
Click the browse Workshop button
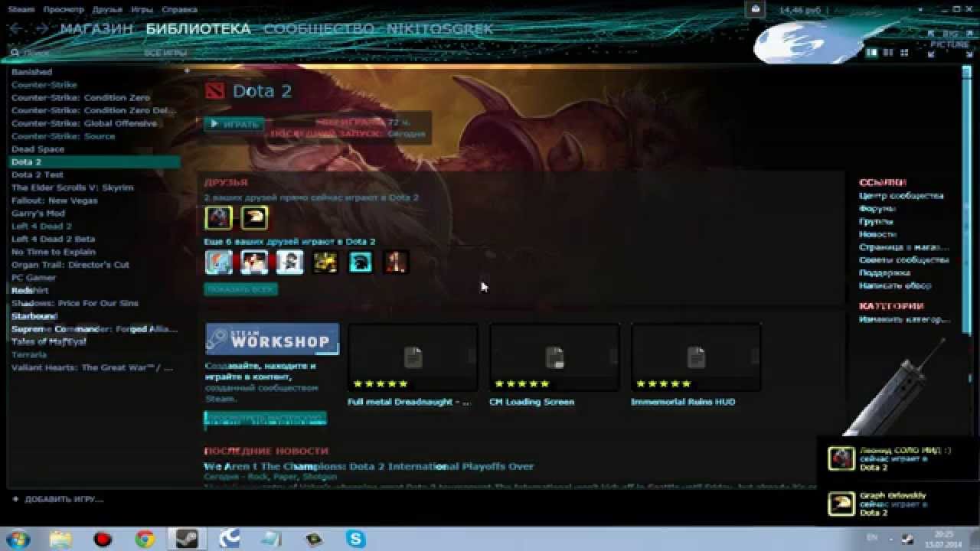coord(265,419)
